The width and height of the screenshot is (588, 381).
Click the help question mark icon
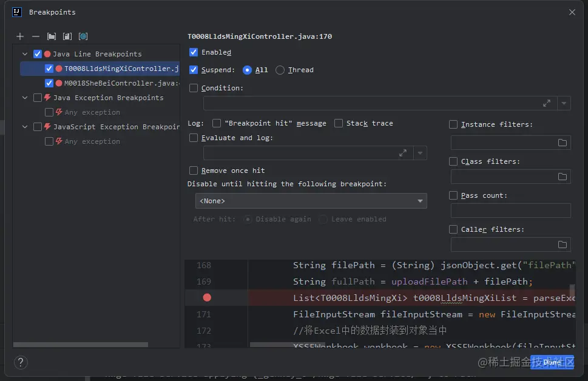click(x=21, y=363)
